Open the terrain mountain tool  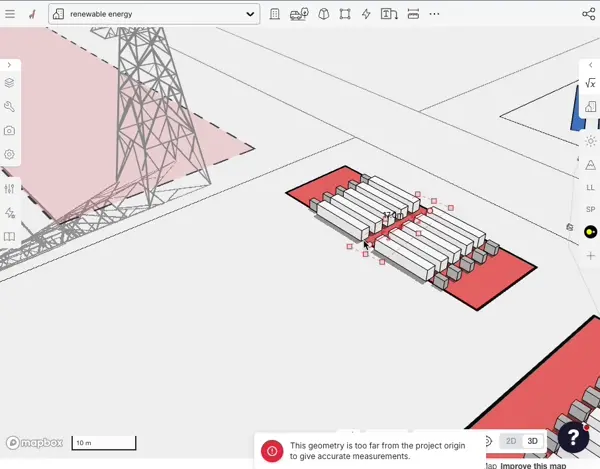590,165
